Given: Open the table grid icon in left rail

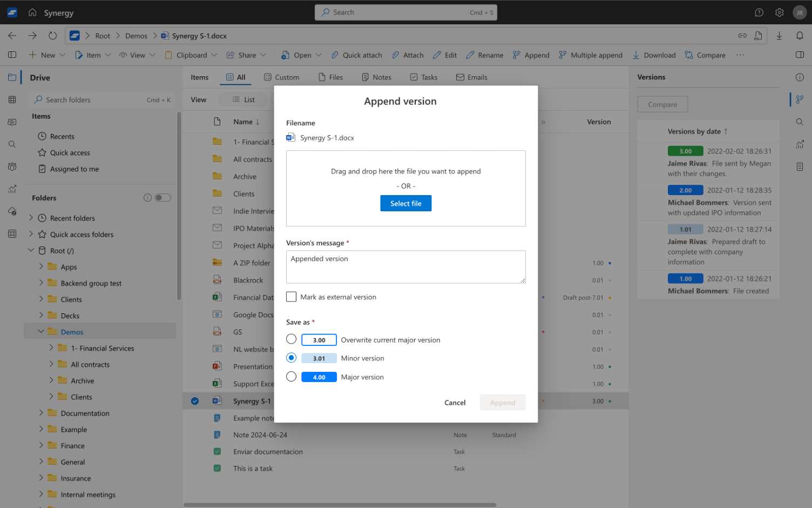Looking at the screenshot, I should click(12, 99).
